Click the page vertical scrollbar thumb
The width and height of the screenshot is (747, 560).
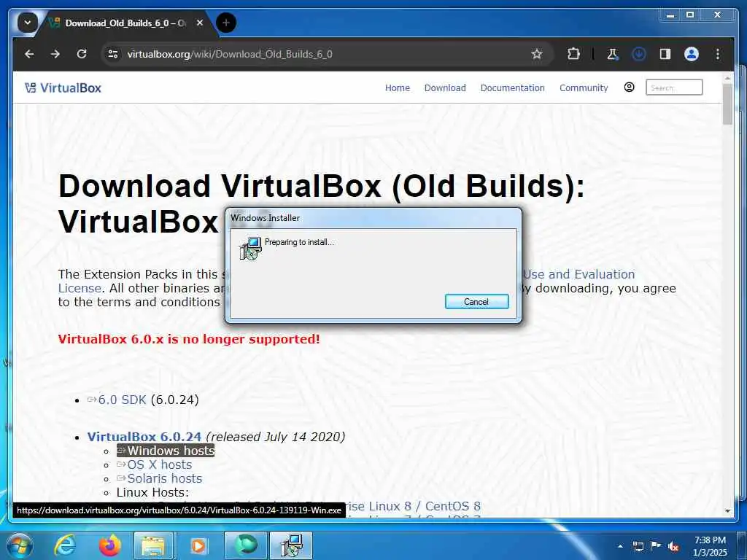tap(727, 104)
